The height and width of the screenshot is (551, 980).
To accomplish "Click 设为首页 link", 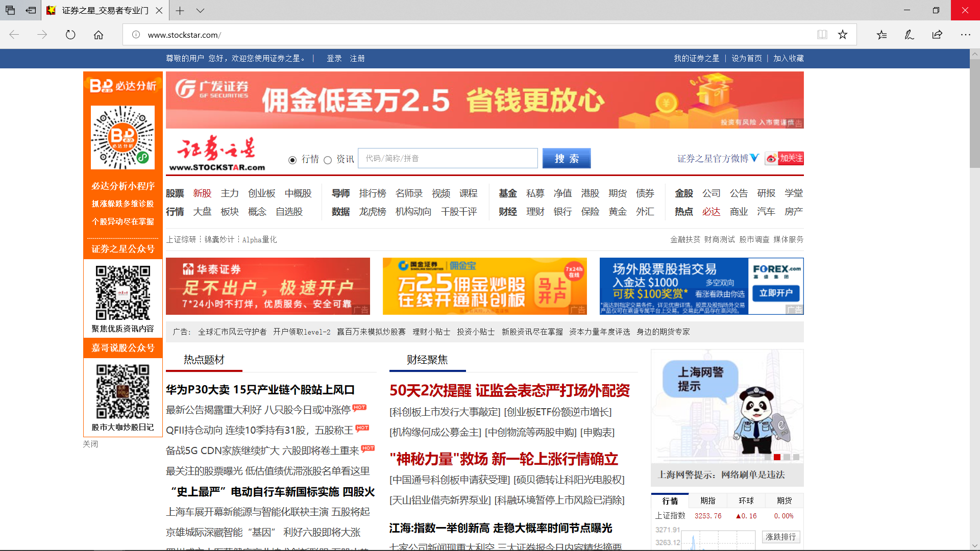I will (747, 59).
